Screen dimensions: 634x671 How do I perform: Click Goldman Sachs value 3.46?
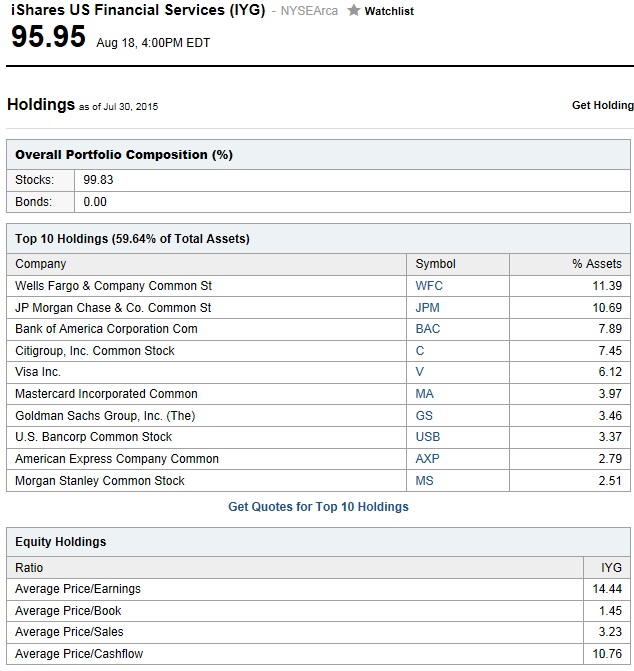tap(610, 416)
